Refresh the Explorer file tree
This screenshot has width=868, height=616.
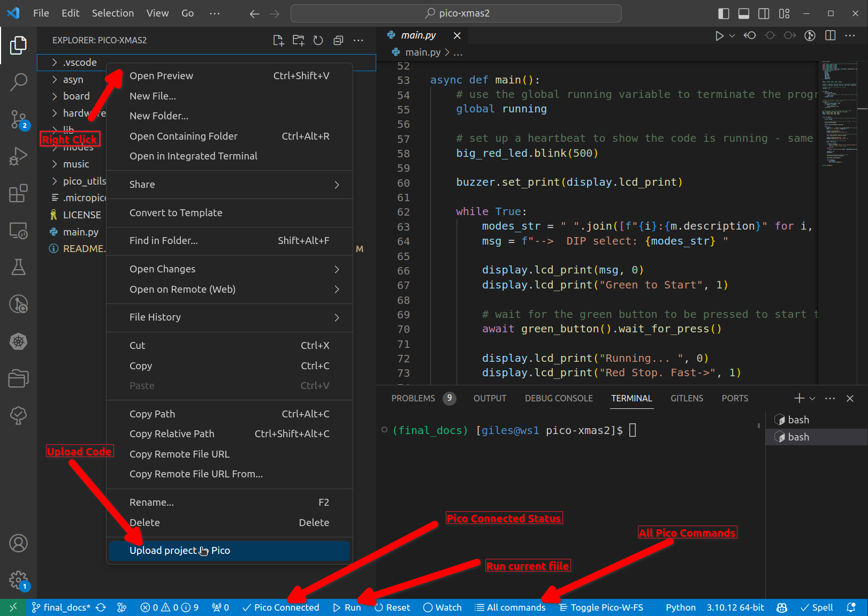(318, 40)
